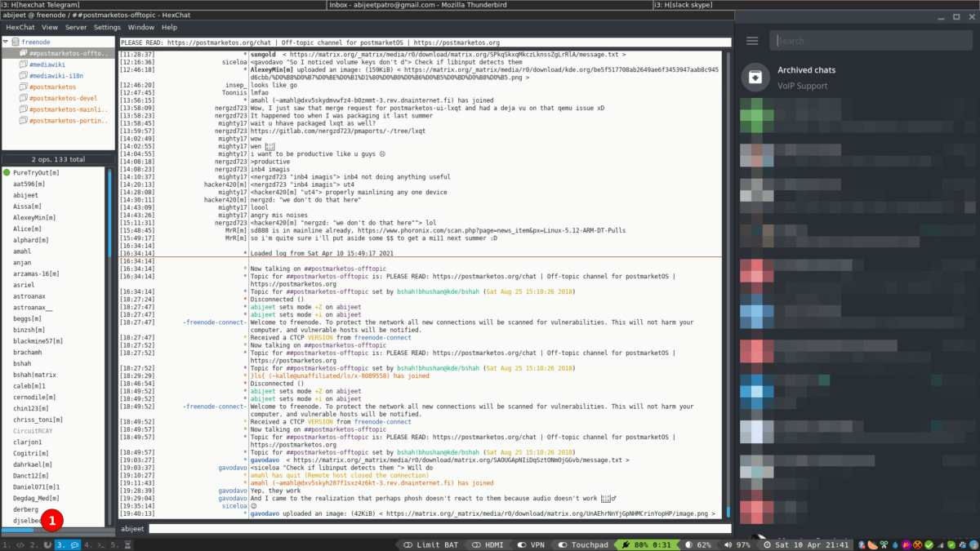Image resolution: width=980 pixels, height=551 pixels.
Task: Switch to workspace 5 hourglass
Action: (x=120, y=544)
